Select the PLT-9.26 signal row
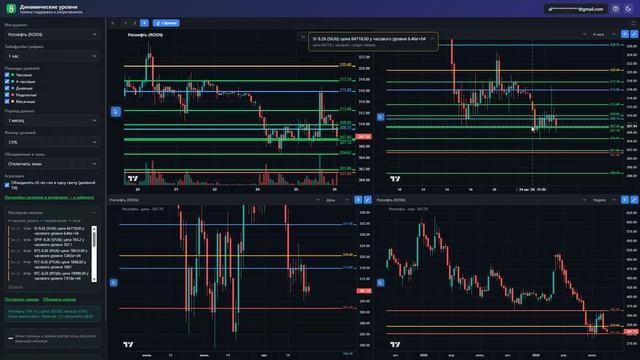The height and width of the screenshot is (360, 640). click(49, 264)
